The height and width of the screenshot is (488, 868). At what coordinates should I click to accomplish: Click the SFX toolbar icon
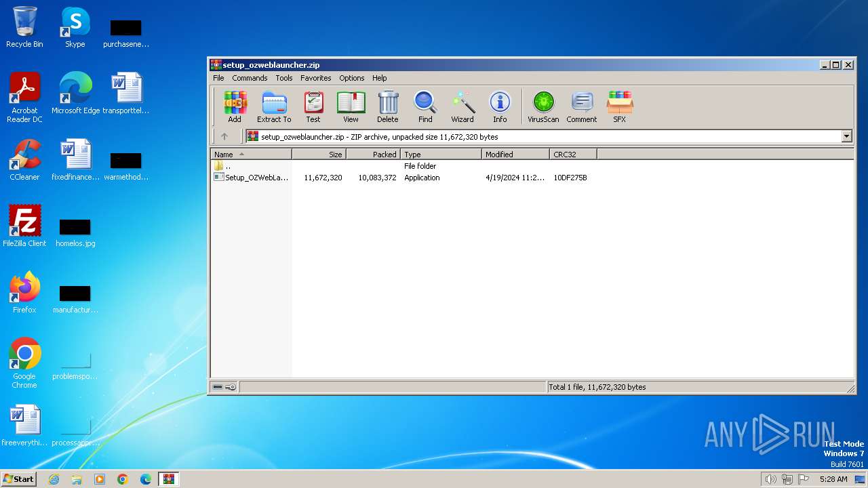pyautogui.click(x=620, y=107)
